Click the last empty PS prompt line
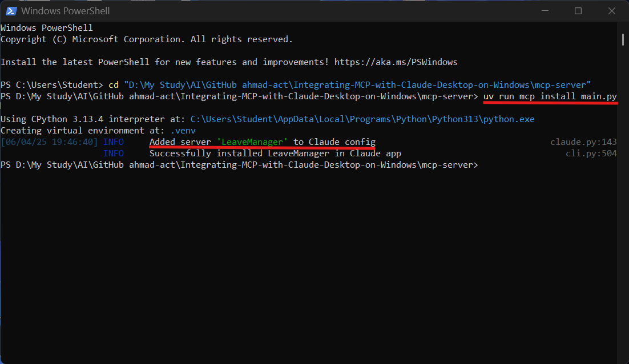 click(x=239, y=165)
